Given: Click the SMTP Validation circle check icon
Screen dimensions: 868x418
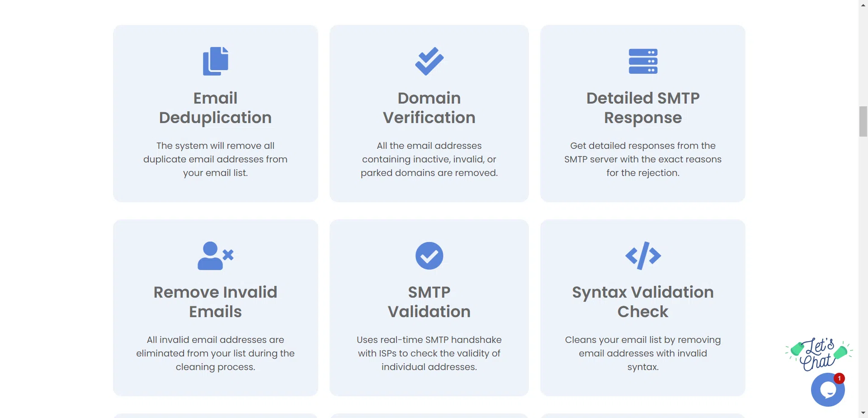Looking at the screenshot, I should pyautogui.click(x=429, y=256).
